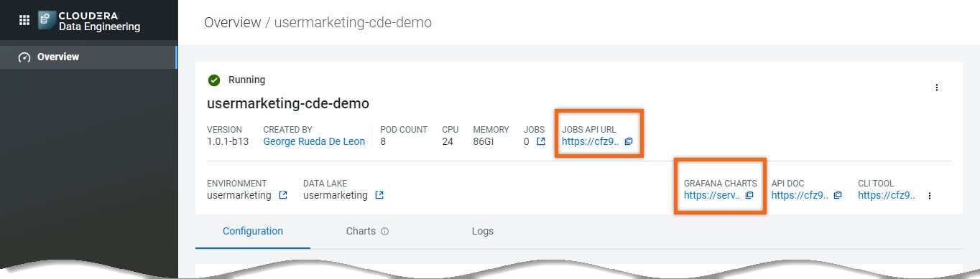The height and width of the screenshot is (279, 980).
Task: Open more options next to CLI Tool
Action: [x=930, y=195]
